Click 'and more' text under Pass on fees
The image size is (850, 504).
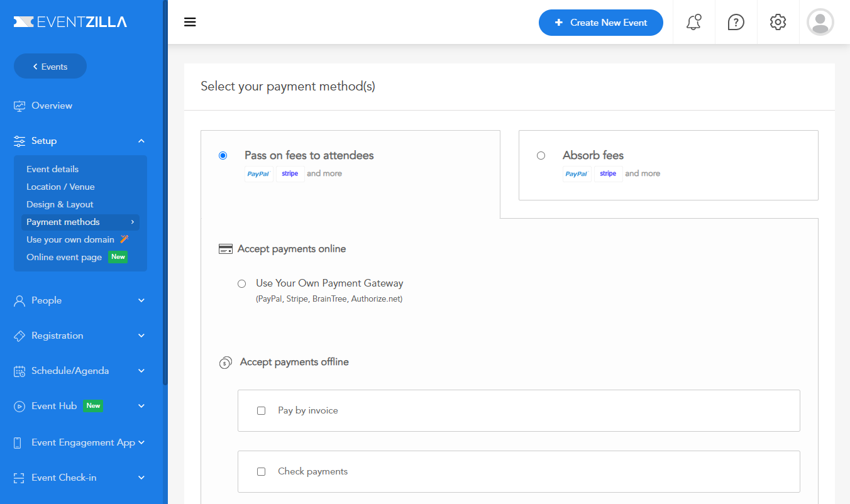pos(324,173)
